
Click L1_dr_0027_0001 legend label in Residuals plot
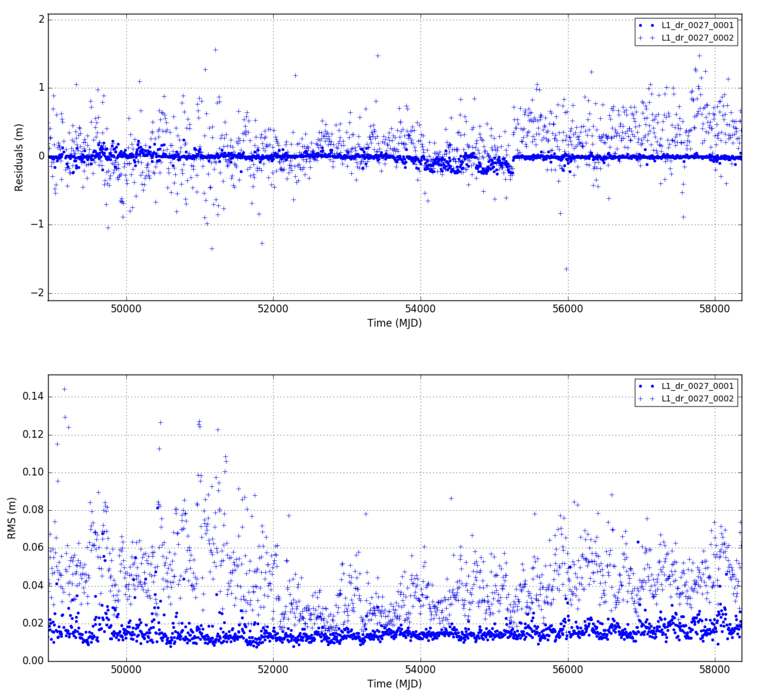pos(698,26)
